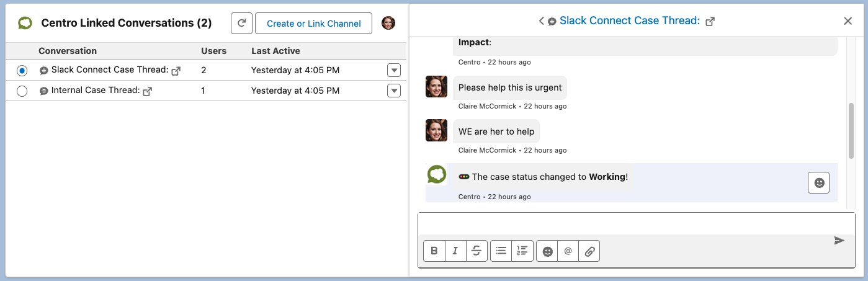Click the message 'Please help this is urgent'
868x281 pixels.
click(510, 87)
